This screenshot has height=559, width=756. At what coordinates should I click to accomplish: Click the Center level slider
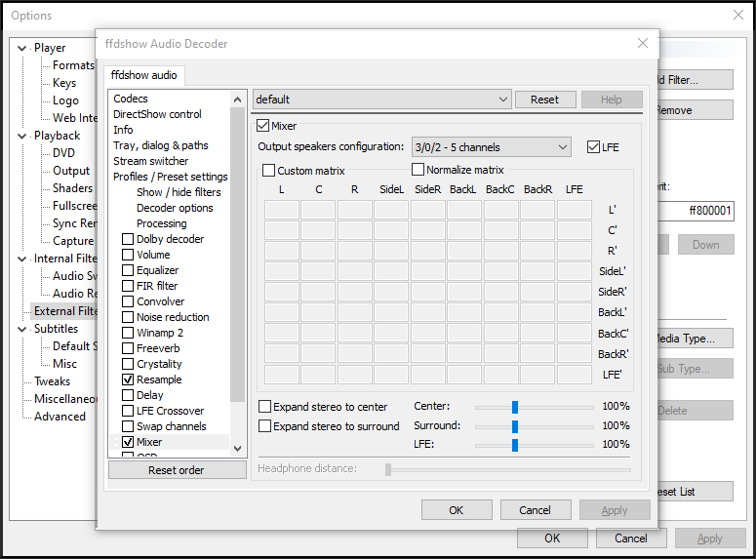tap(535, 407)
